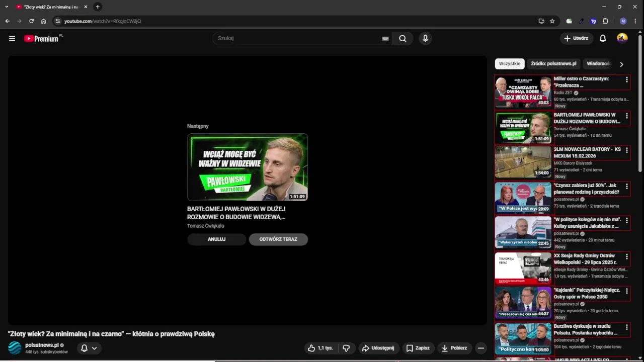Open options for Kajdanki Pełczyńskiej-Nałęcz video
The width and height of the screenshot is (644, 362).
pos(627,291)
